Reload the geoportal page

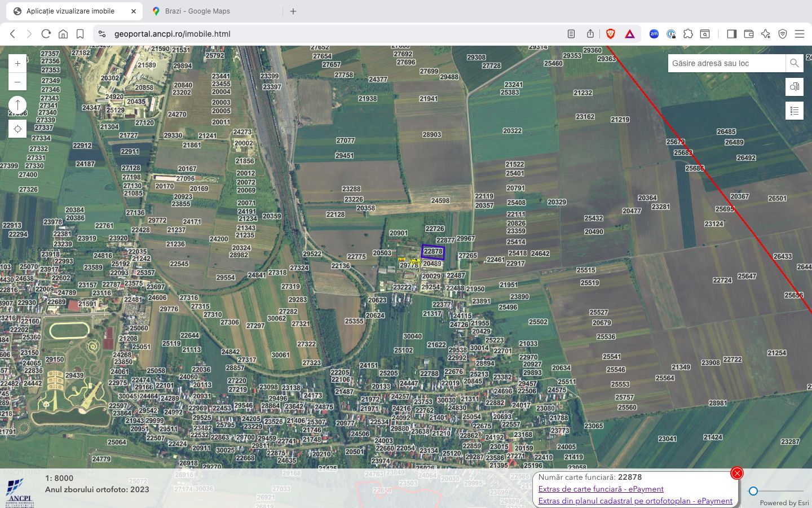click(x=46, y=34)
